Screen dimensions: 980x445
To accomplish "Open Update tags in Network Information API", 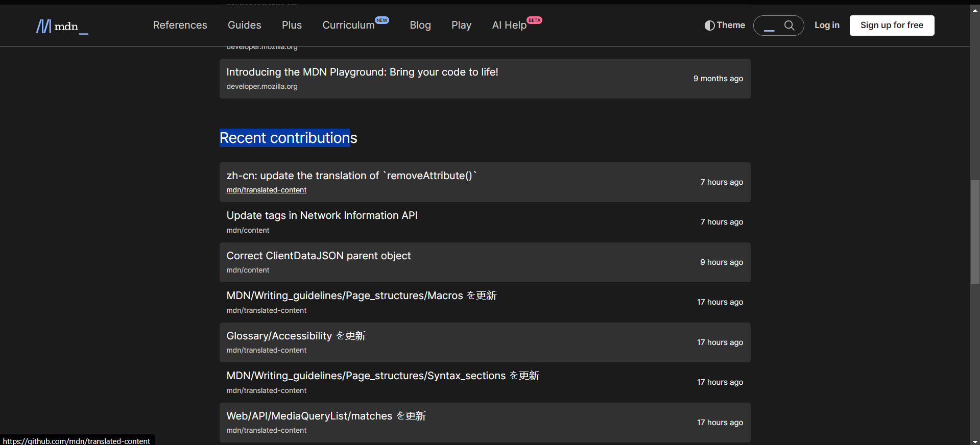I will 322,216.
